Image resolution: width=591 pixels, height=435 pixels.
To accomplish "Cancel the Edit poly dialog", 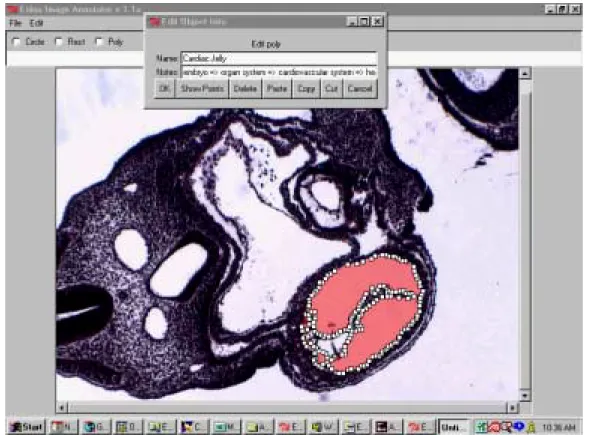I will pos(360,89).
